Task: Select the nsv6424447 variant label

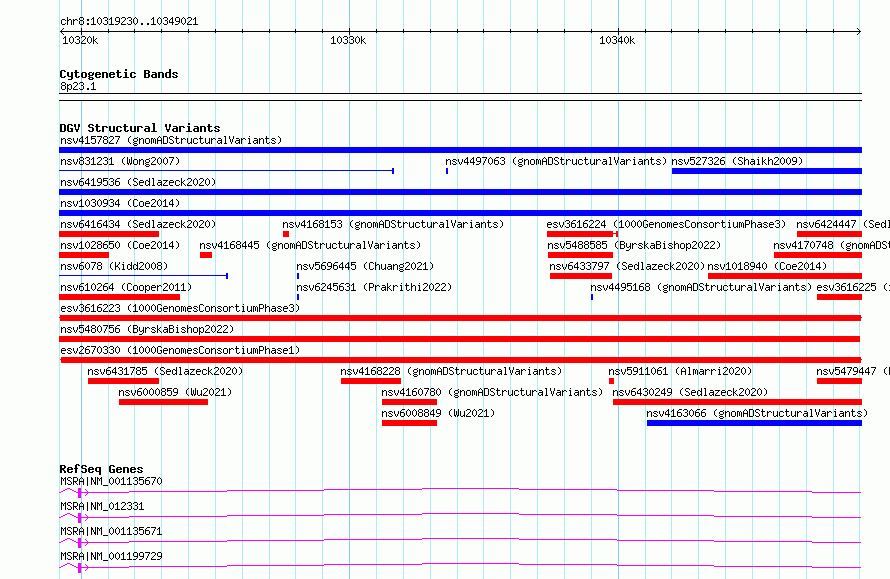Action: [x=843, y=224]
